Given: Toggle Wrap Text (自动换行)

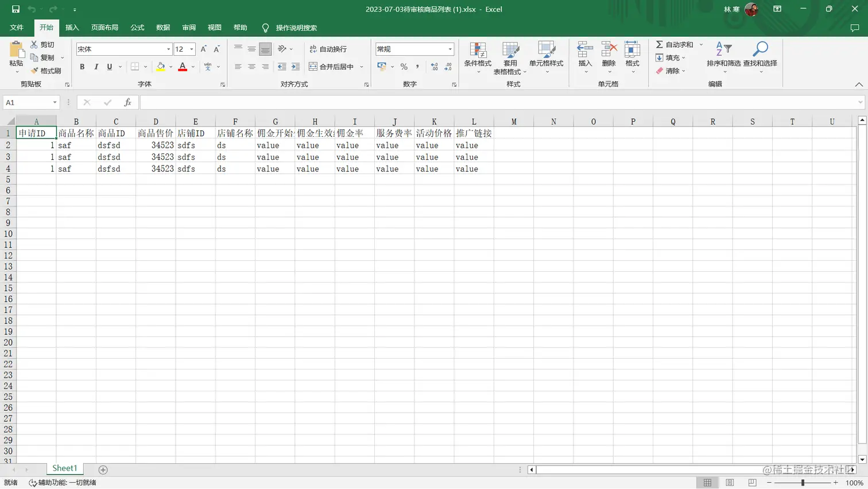Looking at the screenshot, I should pos(328,49).
